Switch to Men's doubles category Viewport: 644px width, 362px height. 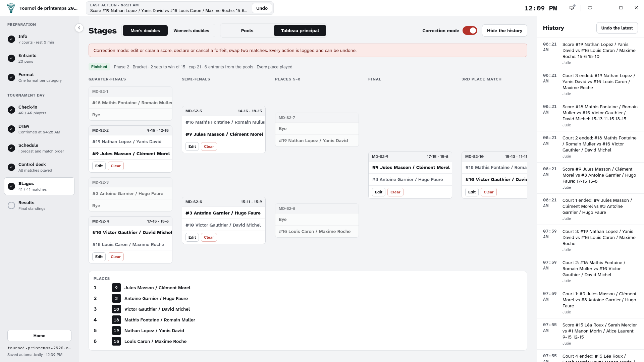coord(145,31)
